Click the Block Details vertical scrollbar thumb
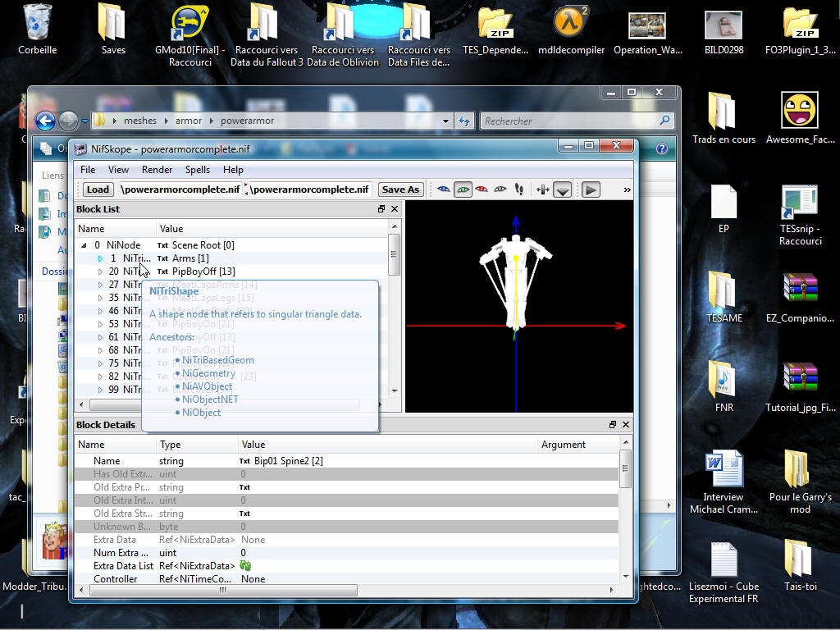This screenshot has height=630, width=840. coord(626,468)
